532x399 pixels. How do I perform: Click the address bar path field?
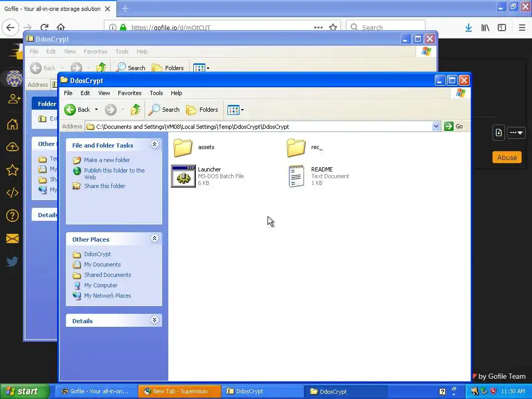(259, 127)
